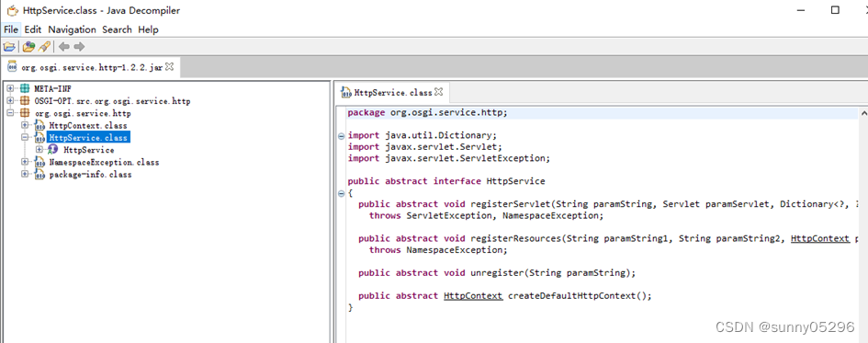This screenshot has height=343, width=868.
Task: Close the HttpService.class editor tab
Action: pos(438,91)
